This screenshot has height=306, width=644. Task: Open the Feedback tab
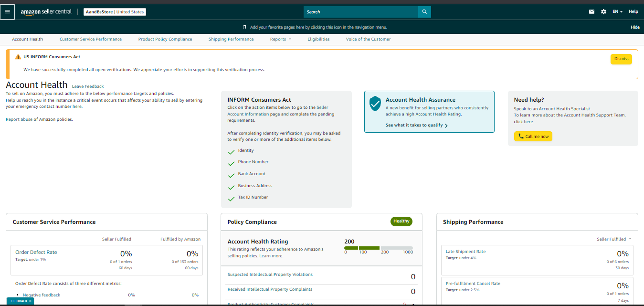click(x=19, y=301)
